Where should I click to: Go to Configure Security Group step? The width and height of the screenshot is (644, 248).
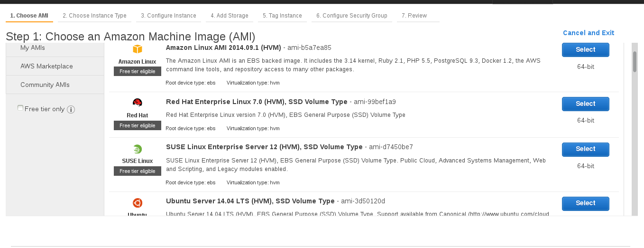pos(352,16)
